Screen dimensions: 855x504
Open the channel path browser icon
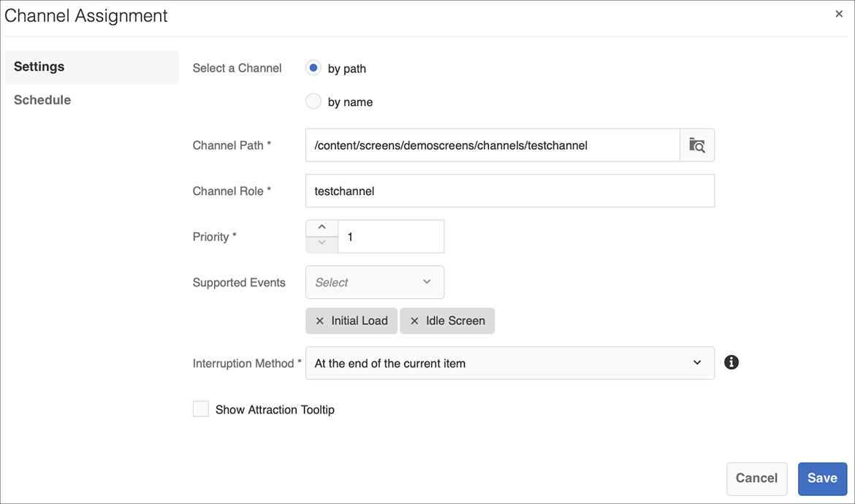pyautogui.click(x=697, y=145)
